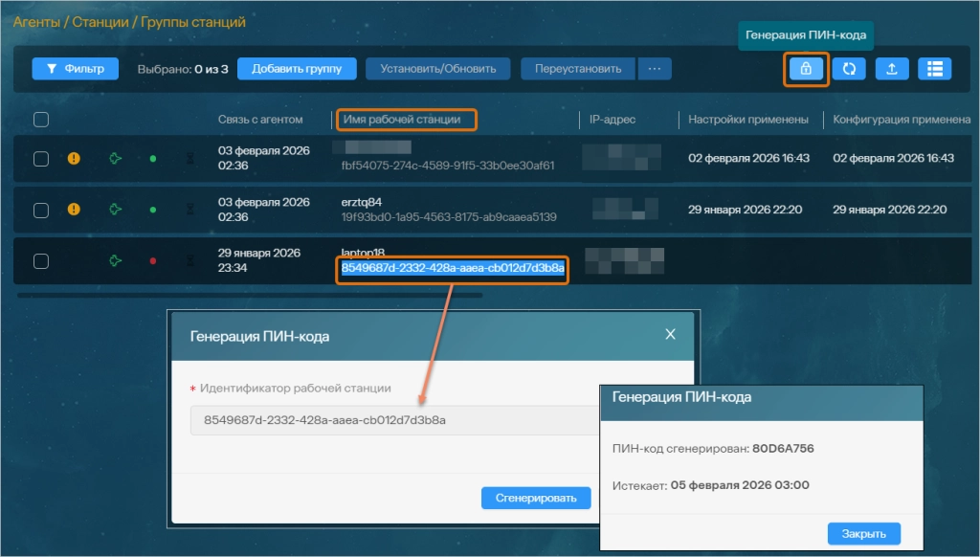980x557 pixels.
Task: Click the red status dot on the laptop18 row
Action: [153, 260]
